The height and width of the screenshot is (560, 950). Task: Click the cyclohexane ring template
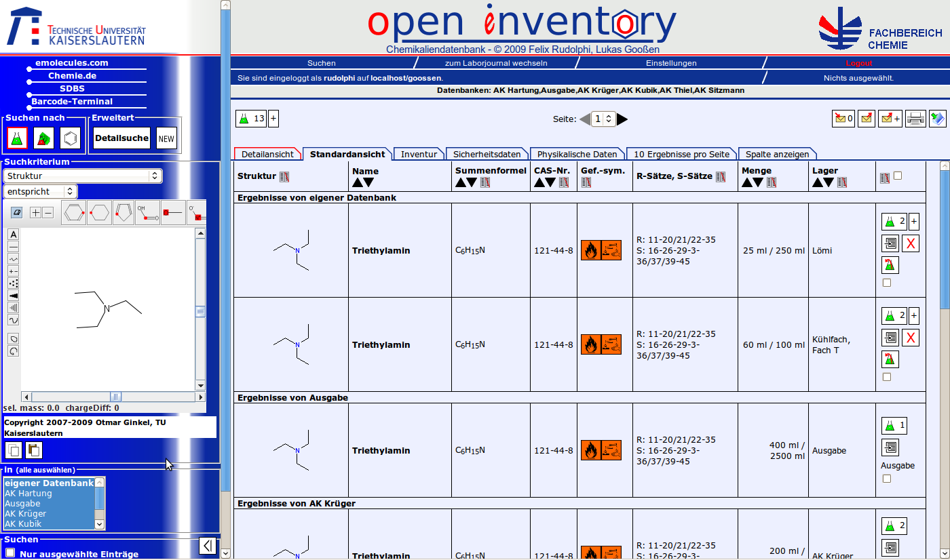(x=98, y=212)
